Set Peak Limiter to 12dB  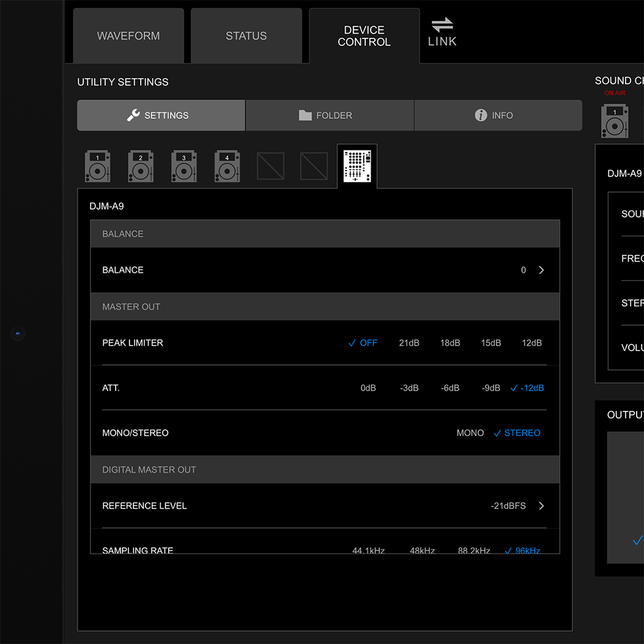click(531, 343)
